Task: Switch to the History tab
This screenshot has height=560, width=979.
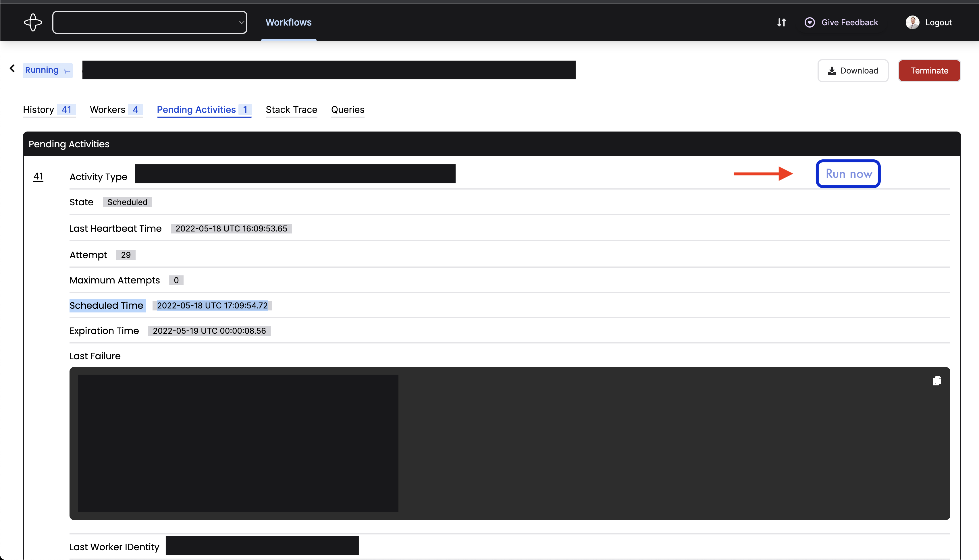Action: pos(38,110)
